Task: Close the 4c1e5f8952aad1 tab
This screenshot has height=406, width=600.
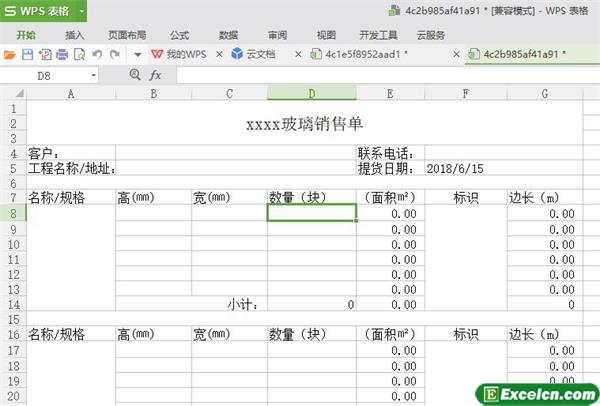Action: 457,54
